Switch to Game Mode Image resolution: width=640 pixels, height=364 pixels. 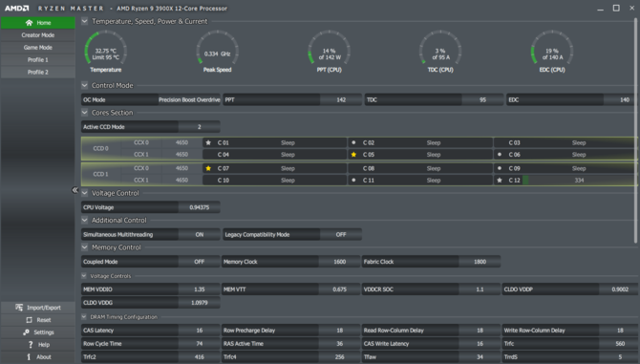pyautogui.click(x=38, y=48)
